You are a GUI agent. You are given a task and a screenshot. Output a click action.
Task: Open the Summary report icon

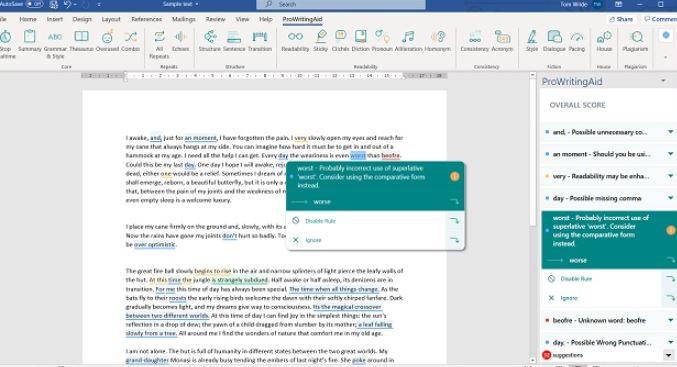(x=29, y=41)
